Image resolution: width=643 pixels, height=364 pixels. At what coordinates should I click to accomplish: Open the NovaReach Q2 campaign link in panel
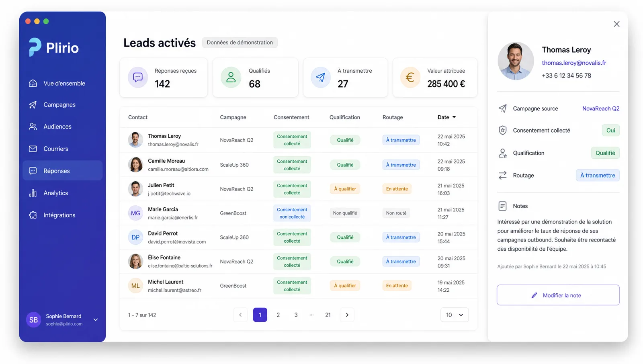coord(601,108)
